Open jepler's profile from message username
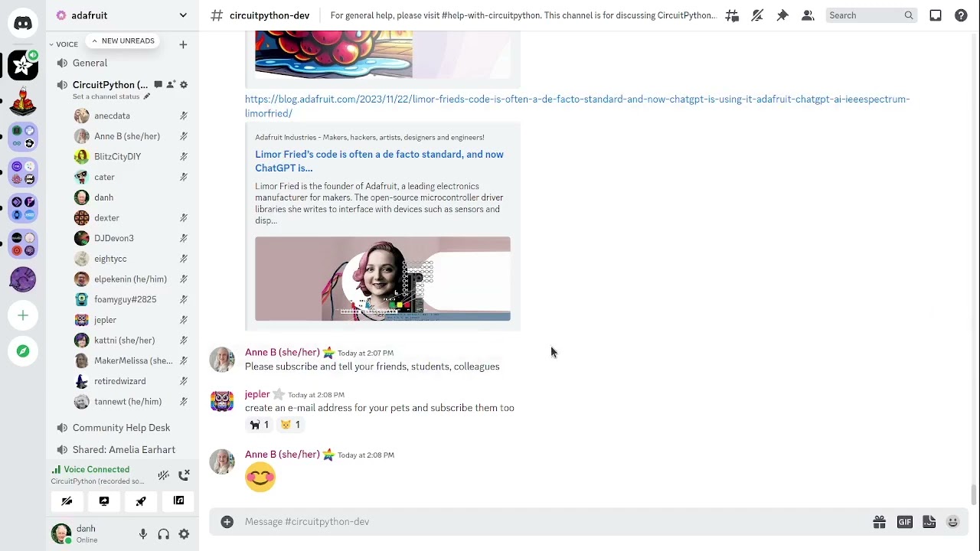Image resolution: width=980 pixels, height=551 pixels. tap(257, 394)
